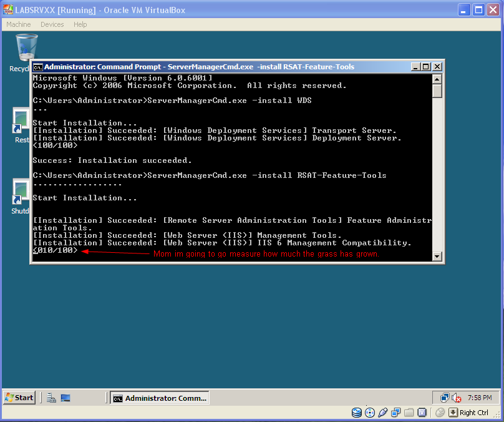This screenshot has height=422, width=504.
Task: Click the taskbar clock showing 7:58 PM
Action: 479,398
